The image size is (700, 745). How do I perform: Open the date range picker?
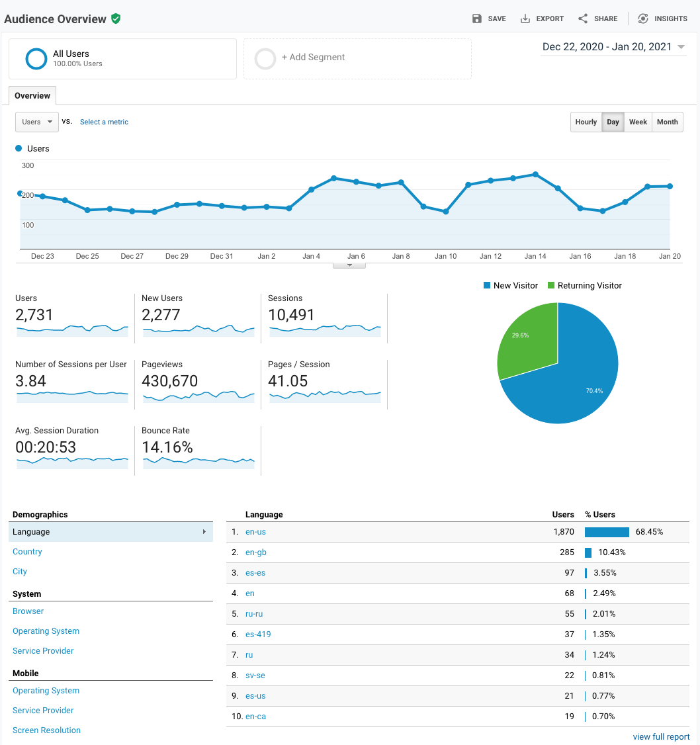tap(613, 47)
